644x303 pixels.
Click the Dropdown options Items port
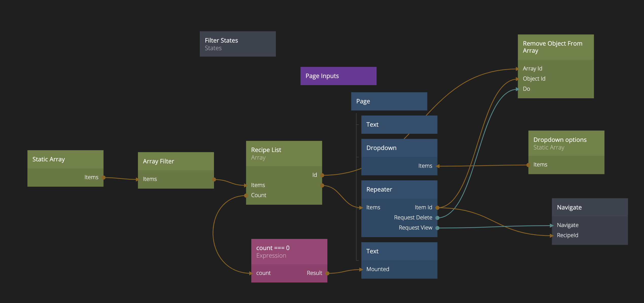pyautogui.click(x=529, y=165)
